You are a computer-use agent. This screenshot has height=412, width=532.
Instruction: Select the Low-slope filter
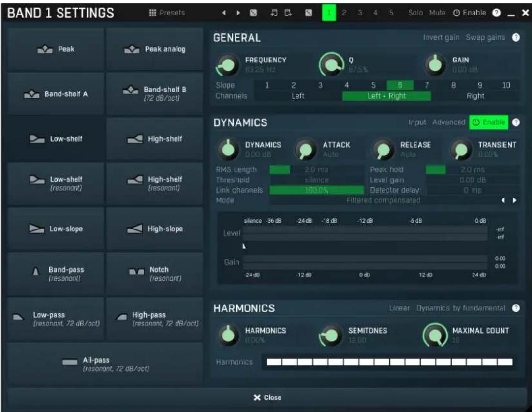click(56, 229)
